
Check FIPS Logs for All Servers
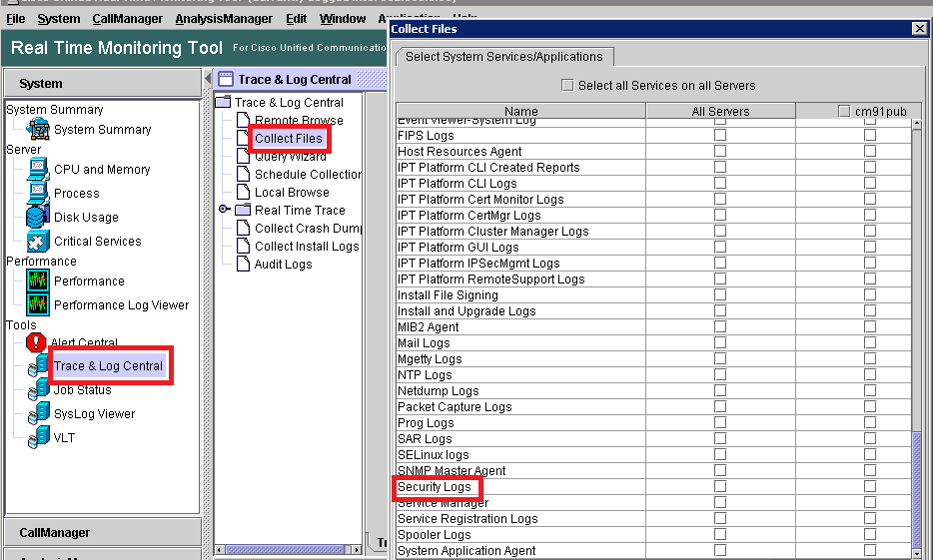[720, 135]
